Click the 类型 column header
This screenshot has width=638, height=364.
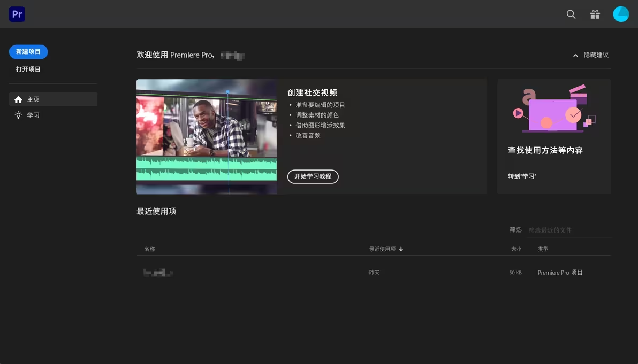(x=543, y=249)
